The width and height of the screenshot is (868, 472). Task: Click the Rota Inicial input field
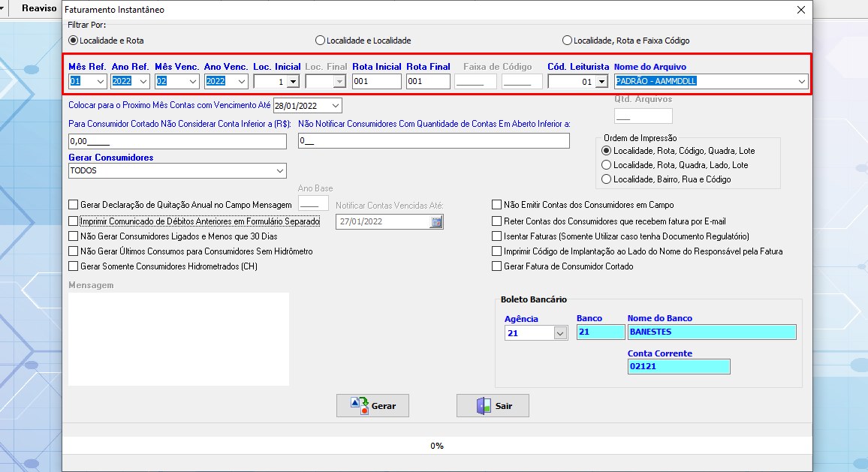coord(376,82)
